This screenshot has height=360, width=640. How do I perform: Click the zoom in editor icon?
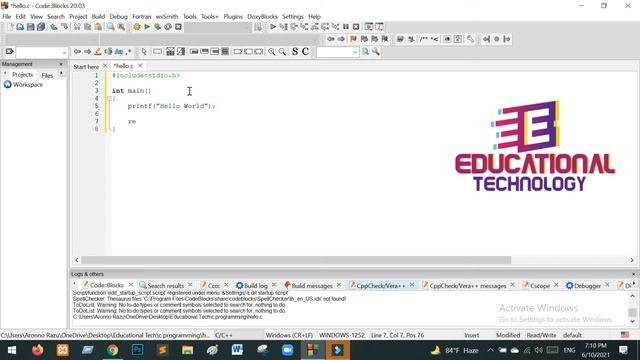pos(271,52)
